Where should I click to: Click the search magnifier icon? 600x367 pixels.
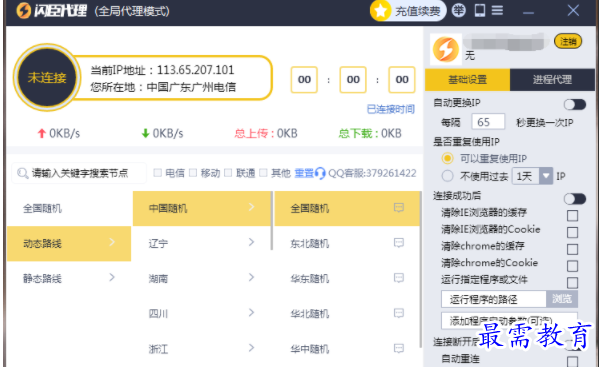pos(23,173)
